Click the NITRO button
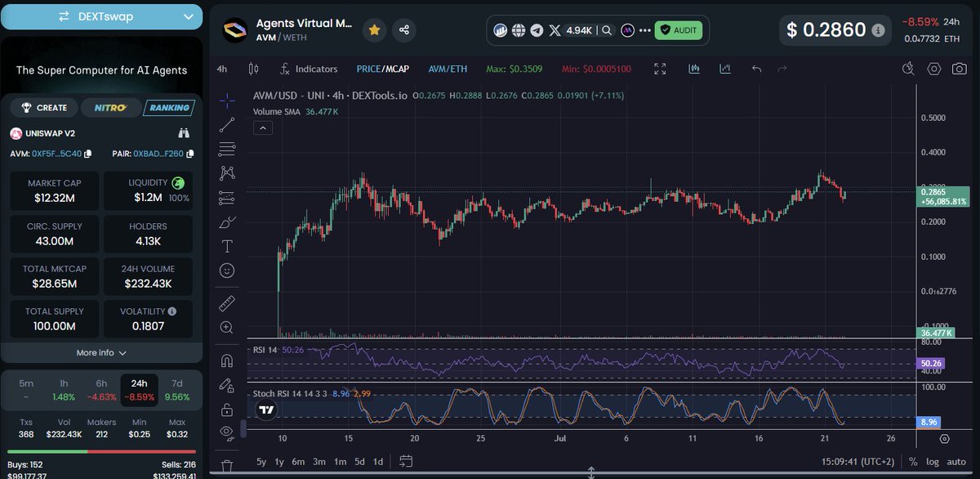This screenshot has height=479, width=980. click(109, 107)
